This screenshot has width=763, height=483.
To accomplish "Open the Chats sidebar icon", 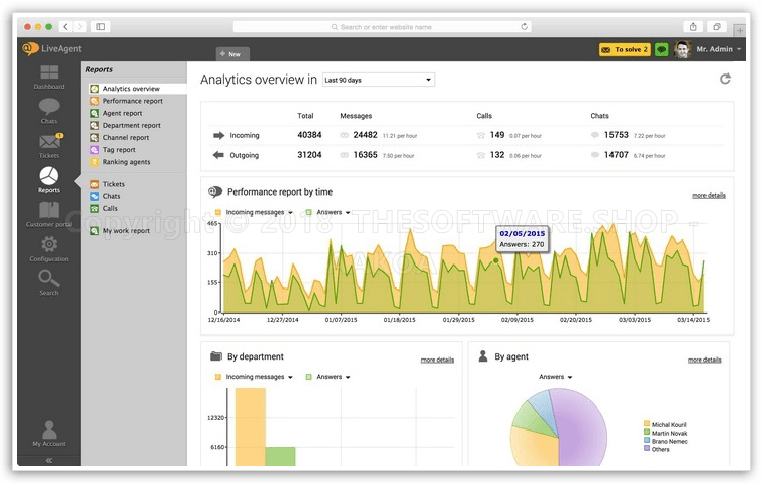I will (48, 109).
